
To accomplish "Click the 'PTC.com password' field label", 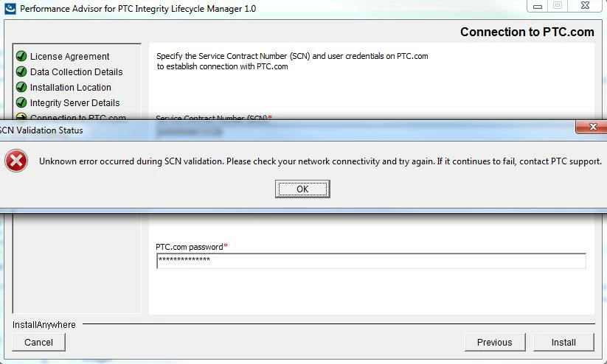I will [192, 247].
